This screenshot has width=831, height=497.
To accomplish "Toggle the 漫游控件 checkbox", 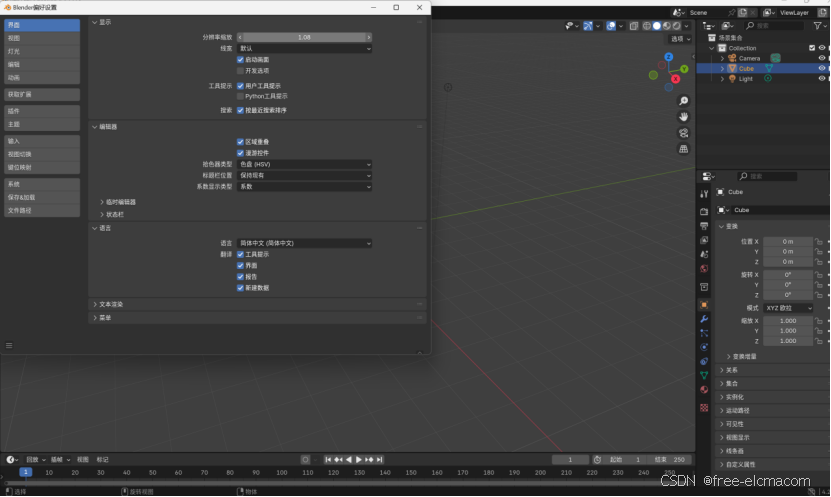I will [x=240, y=153].
